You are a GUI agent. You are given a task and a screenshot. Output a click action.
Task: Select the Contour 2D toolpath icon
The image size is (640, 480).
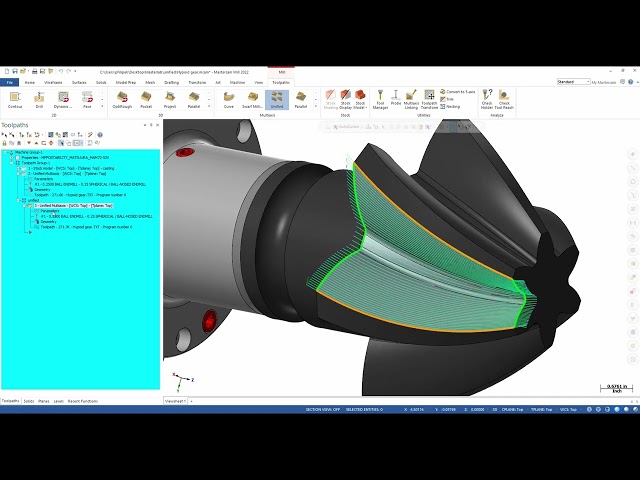(15, 100)
